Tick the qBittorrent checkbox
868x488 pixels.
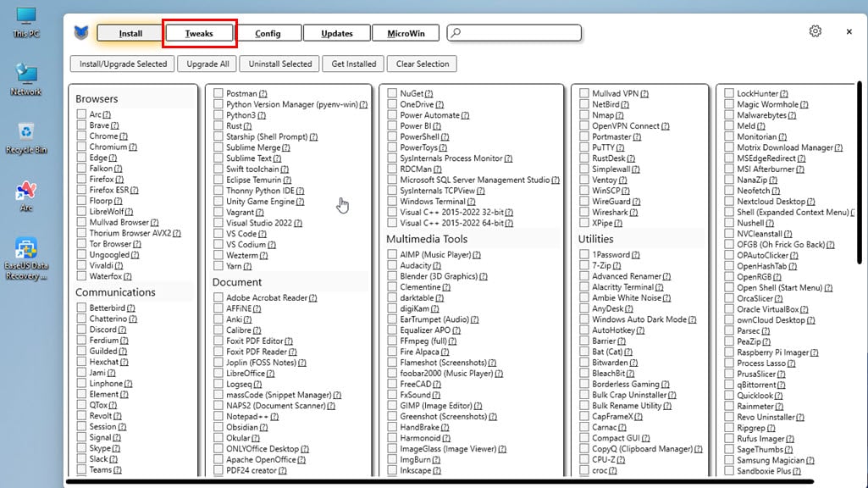[729, 385]
